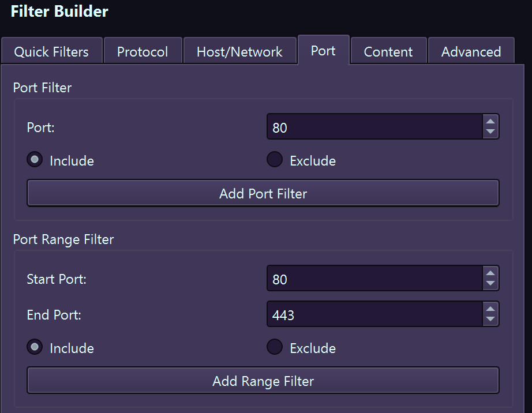
Task: Enable Include for the Port Range Filter
Action: (34, 347)
